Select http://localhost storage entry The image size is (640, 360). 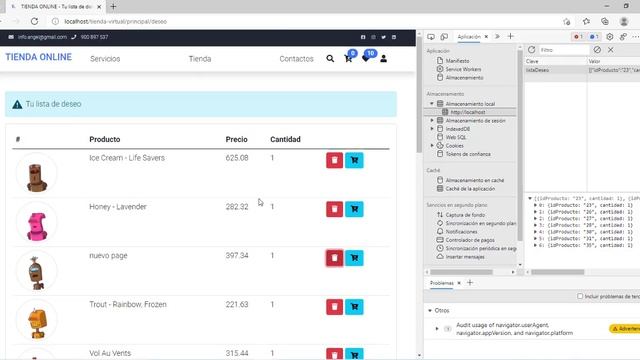(468, 112)
